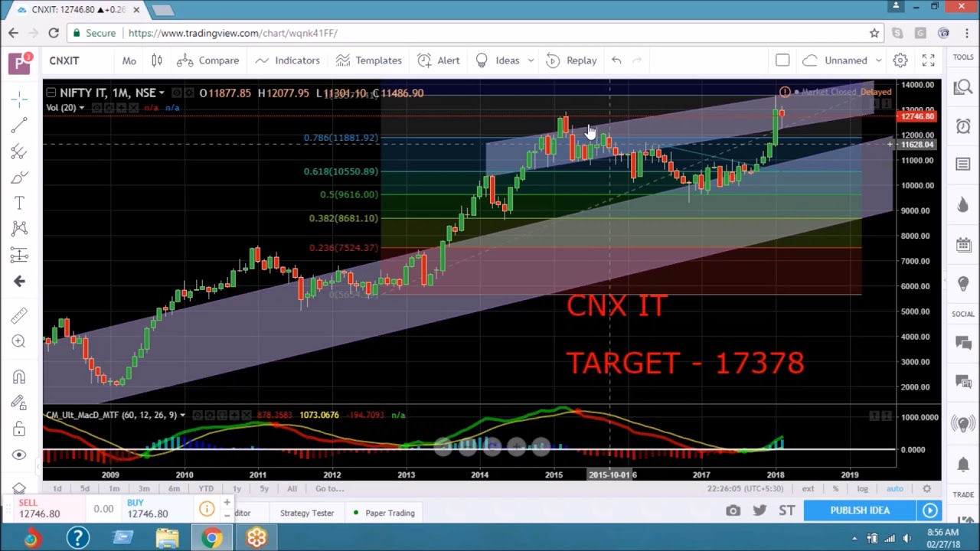This screenshot has height=551, width=980.
Task: Set the 5y date range
Action: pos(264,488)
